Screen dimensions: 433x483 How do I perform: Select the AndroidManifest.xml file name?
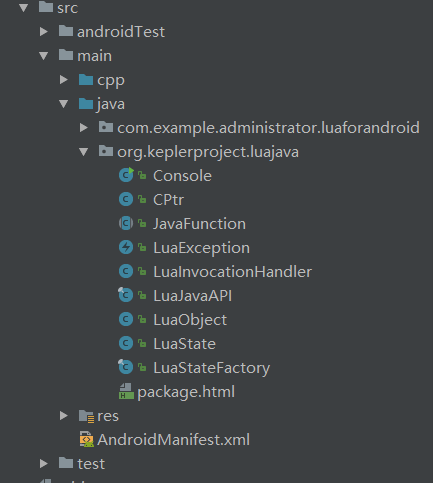click(174, 440)
